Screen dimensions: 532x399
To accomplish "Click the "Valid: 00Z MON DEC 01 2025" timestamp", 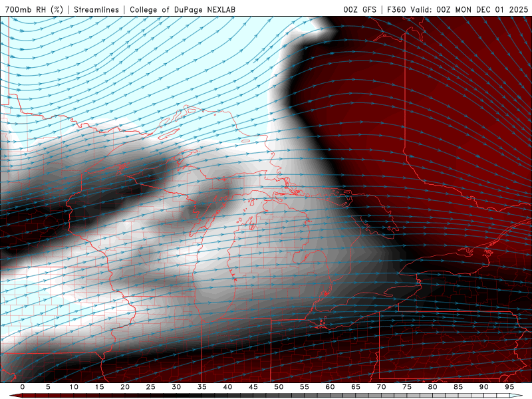I will (469, 9).
